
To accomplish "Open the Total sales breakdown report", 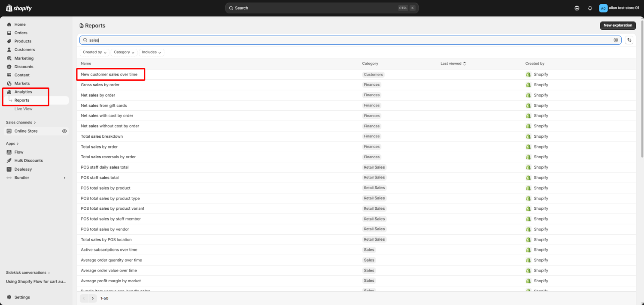I will 102,136.
